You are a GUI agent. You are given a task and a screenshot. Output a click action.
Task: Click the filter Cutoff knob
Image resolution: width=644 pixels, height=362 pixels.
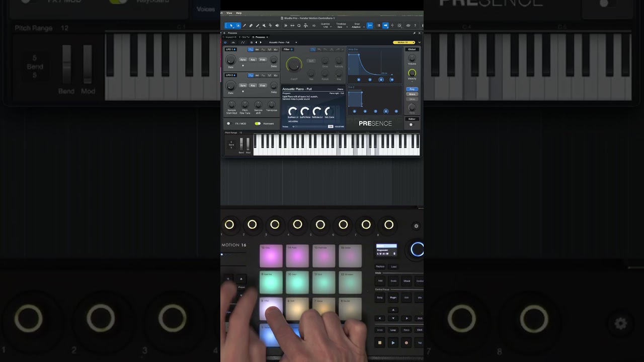[294, 64]
